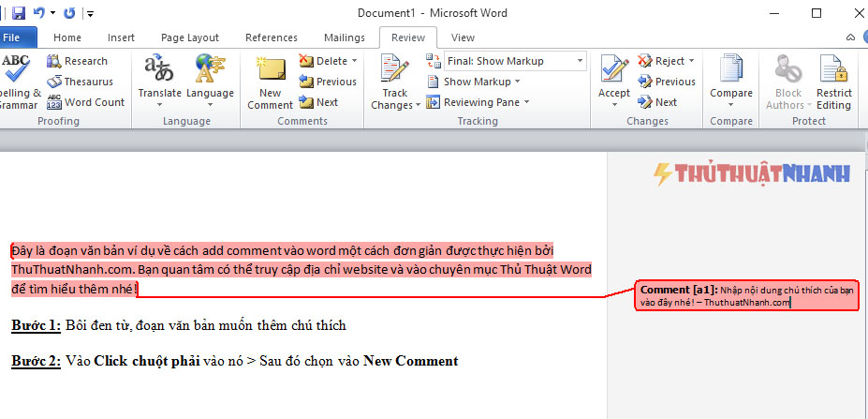
Task: Switch to the View tab
Action: pyautogui.click(x=463, y=37)
